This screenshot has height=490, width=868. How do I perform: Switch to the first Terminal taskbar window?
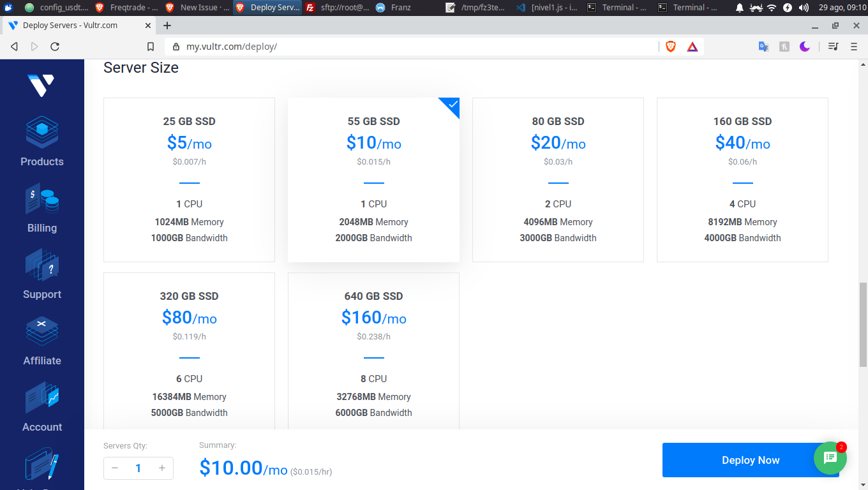[618, 8]
